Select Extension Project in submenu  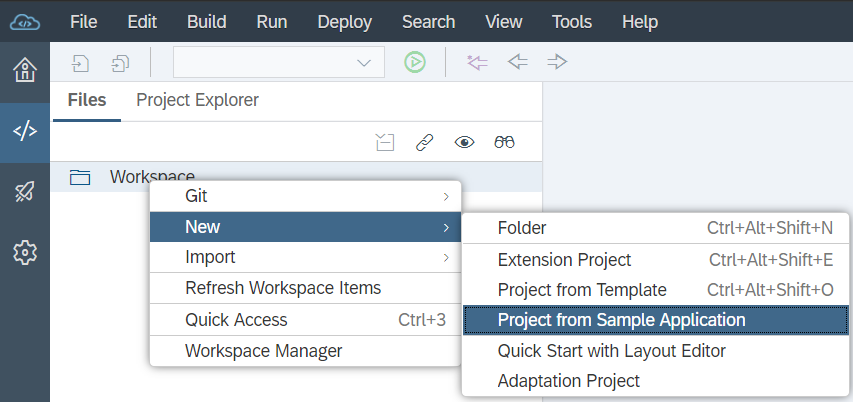(x=656, y=260)
